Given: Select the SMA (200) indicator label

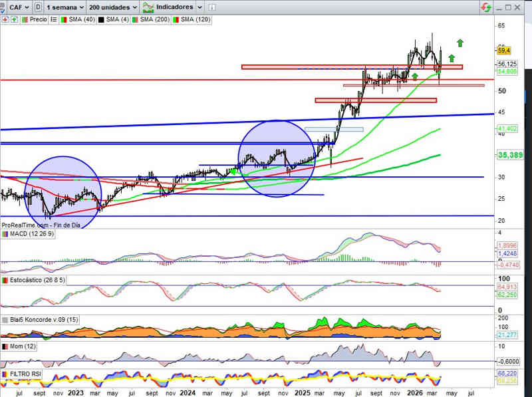Looking at the screenshot, I should (x=154, y=20).
